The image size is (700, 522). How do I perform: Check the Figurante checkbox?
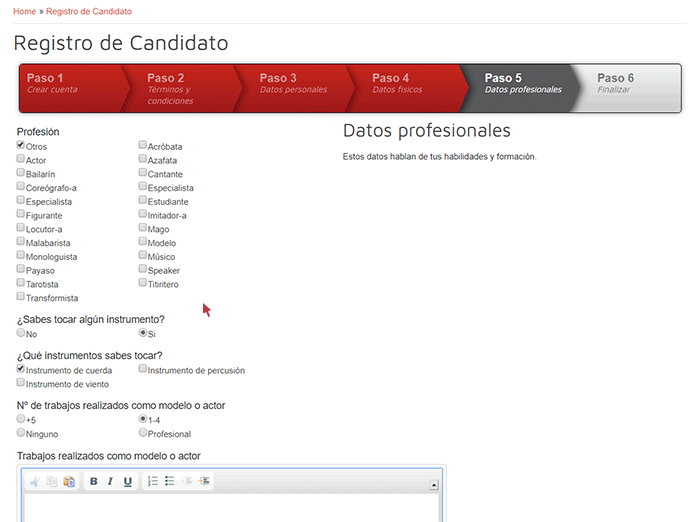21,214
